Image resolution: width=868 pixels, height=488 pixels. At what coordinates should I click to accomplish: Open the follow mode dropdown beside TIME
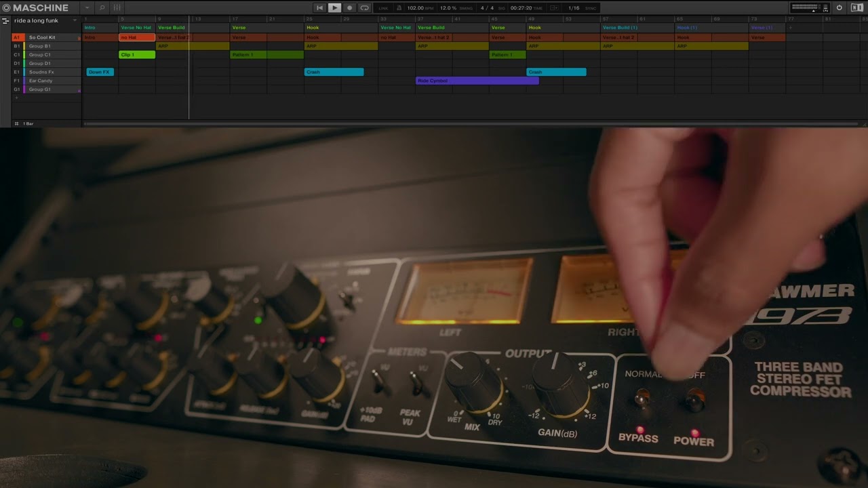(x=554, y=7)
